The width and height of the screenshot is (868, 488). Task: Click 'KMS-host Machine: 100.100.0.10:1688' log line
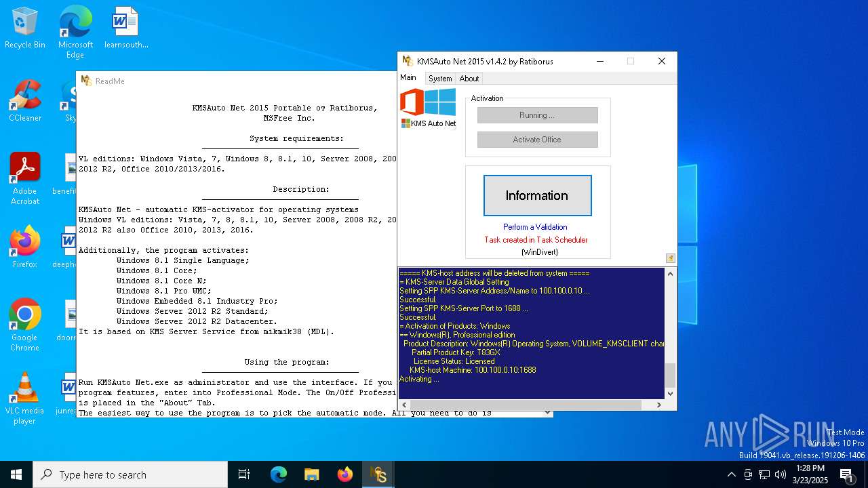coord(473,370)
